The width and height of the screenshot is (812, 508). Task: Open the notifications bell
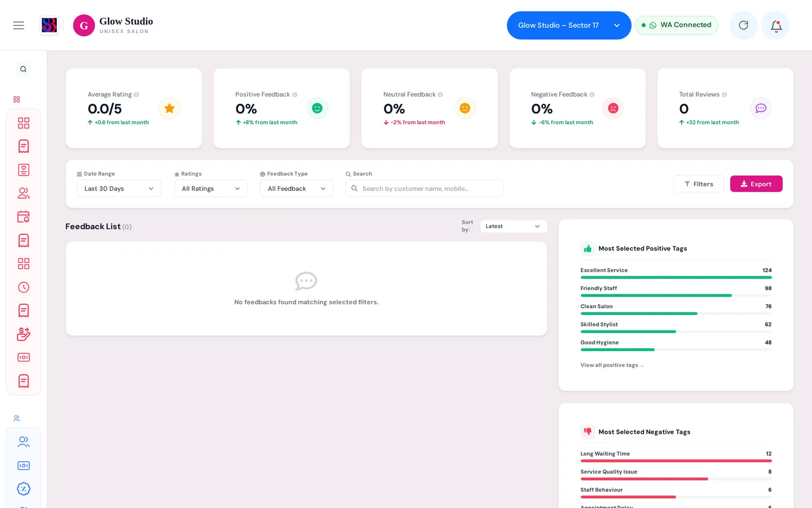click(x=776, y=25)
